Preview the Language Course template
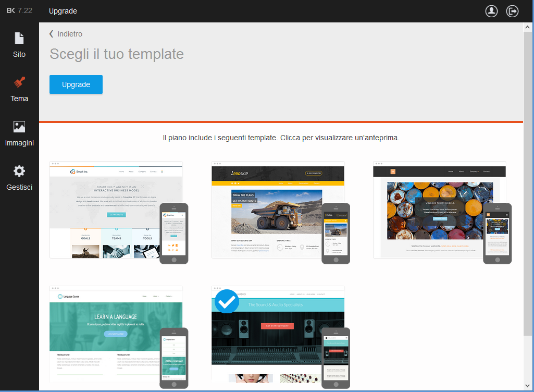Viewport: 534px width, 392px height. pos(116,334)
